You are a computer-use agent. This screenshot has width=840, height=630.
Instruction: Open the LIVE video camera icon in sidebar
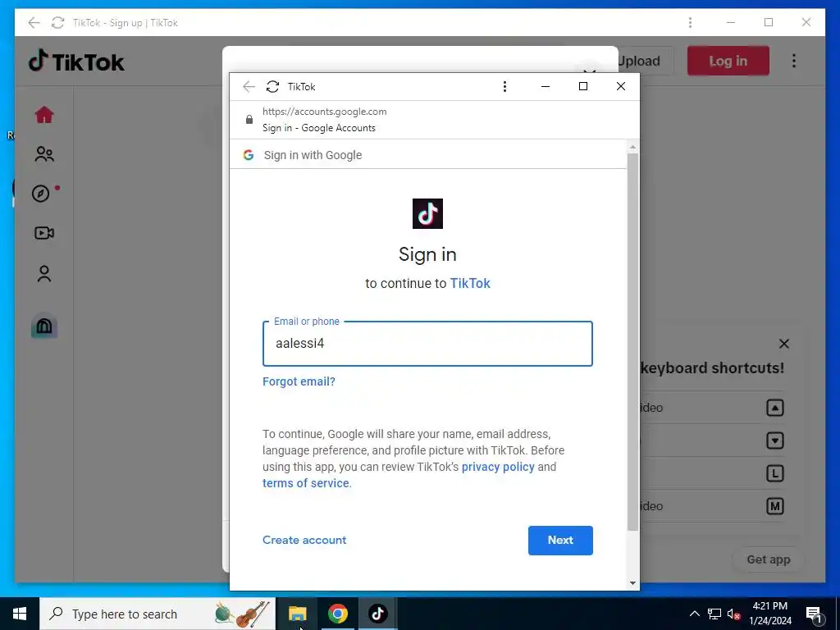44,233
